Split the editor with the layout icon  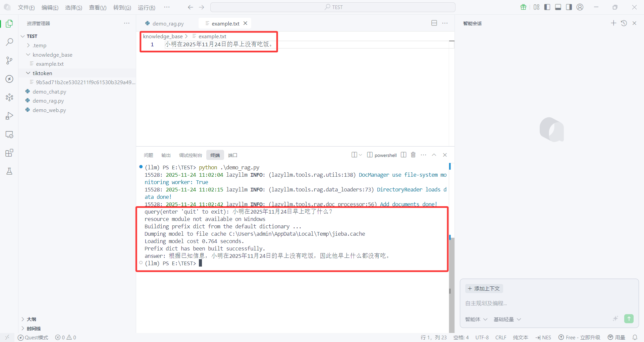tap(434, 23)
